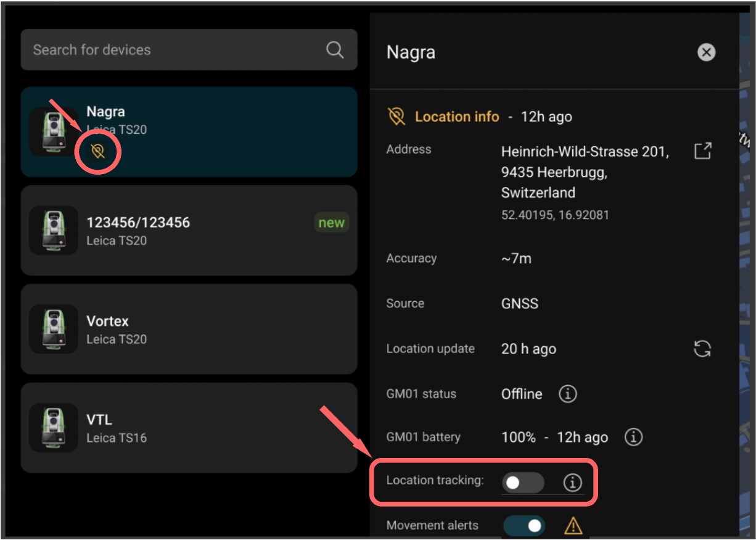
Task: Click the Movement alerts warning triangle
Action: click(x=573, y=526)
